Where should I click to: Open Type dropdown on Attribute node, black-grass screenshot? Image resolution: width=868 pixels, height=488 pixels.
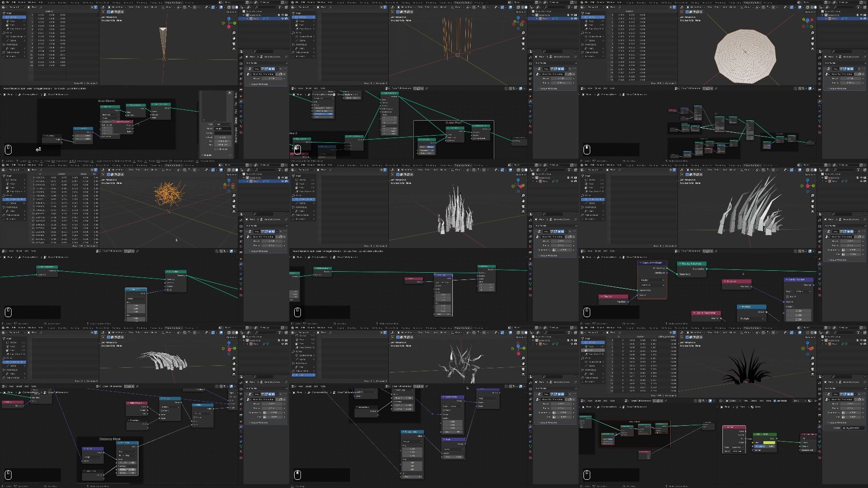[738, 447]
